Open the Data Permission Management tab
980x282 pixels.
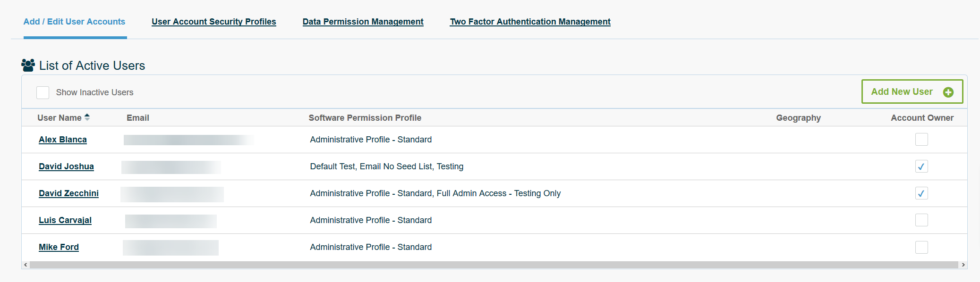coord(363,22)
